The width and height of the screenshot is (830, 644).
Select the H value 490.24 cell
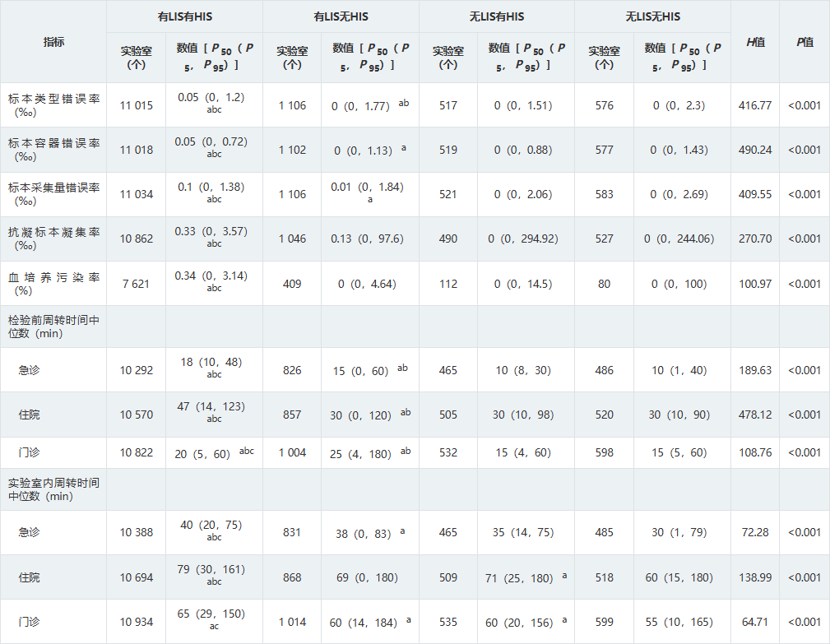[754, 150]
